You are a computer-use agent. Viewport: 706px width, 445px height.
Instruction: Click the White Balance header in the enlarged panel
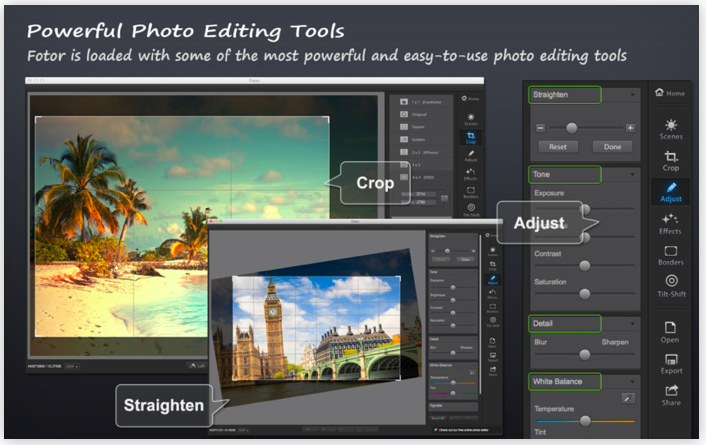tap(565, 381)
